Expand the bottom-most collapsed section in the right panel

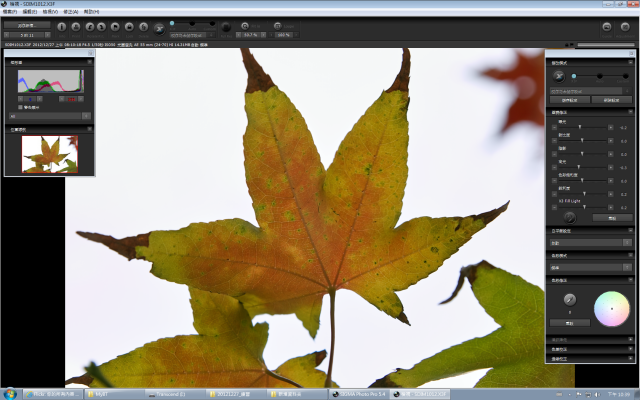631,358
